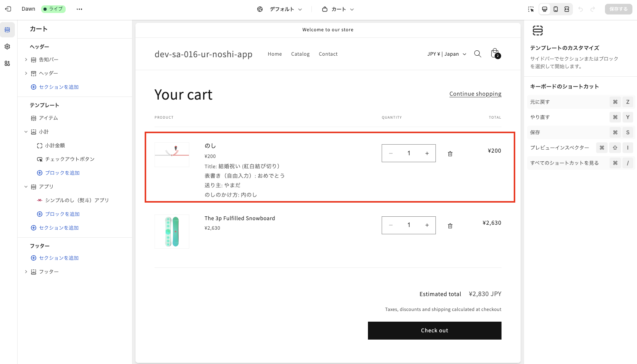The width and height of the screenshot is (637, 364).
Task: Open the cart bag icon
Action: 495,53
